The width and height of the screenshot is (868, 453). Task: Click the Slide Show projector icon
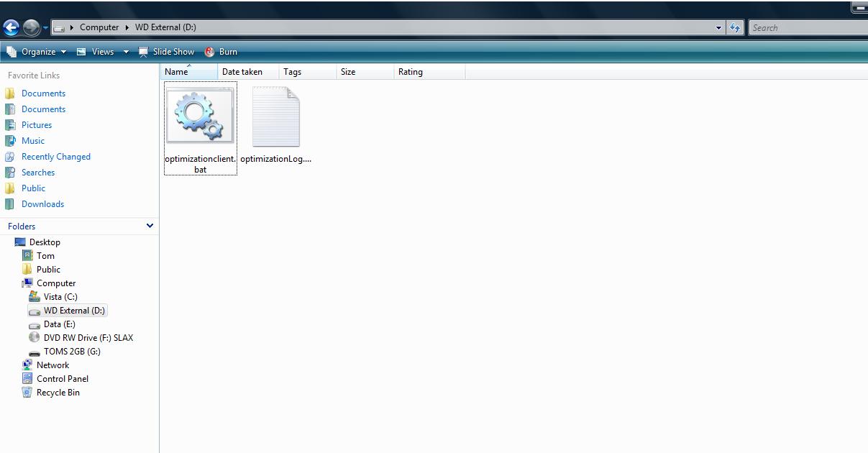[x=144, y=52]
